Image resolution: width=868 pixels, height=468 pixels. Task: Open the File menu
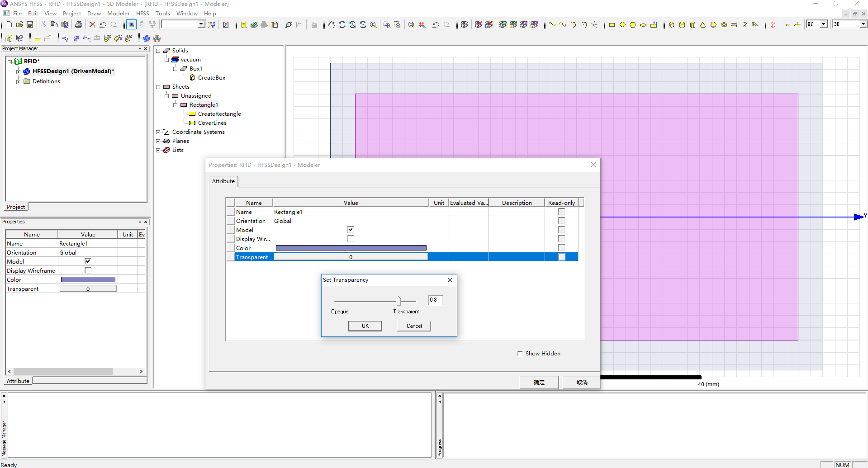[17, 14]
